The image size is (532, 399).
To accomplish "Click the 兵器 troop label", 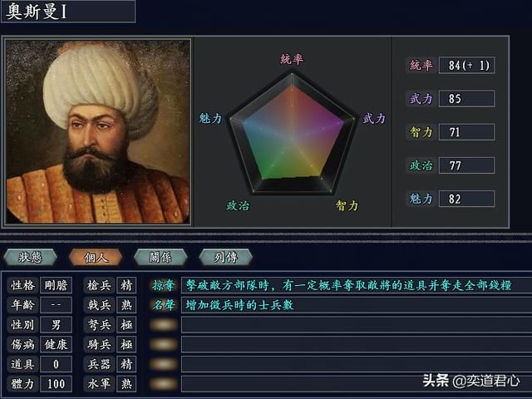I will pos(100,364).
